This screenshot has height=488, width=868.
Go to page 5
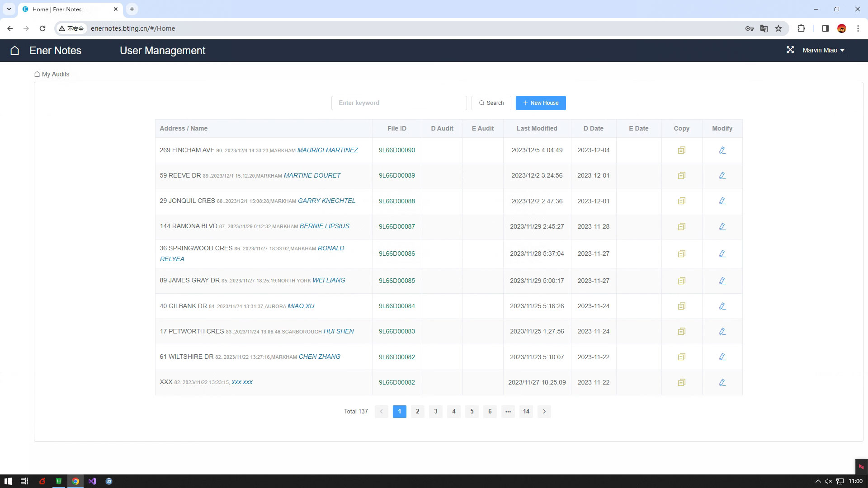click(472, 412)
